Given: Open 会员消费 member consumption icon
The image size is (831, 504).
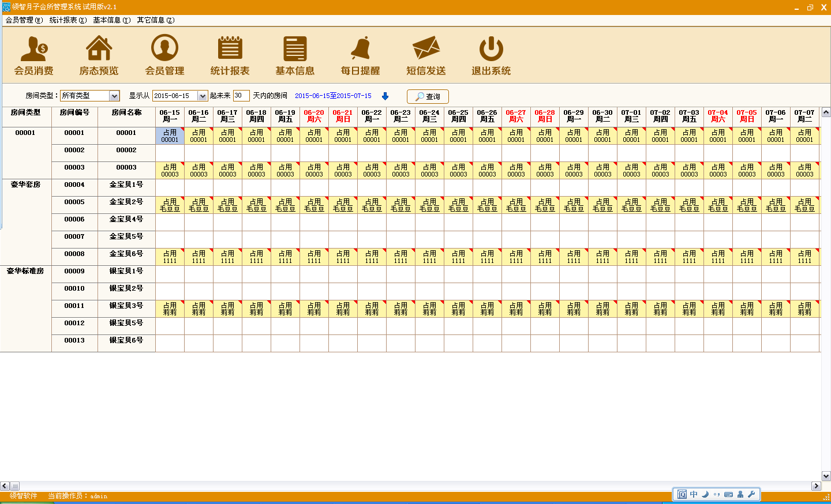Looking at the screenshot, I should pyautogui.click(x=34, y=55).
